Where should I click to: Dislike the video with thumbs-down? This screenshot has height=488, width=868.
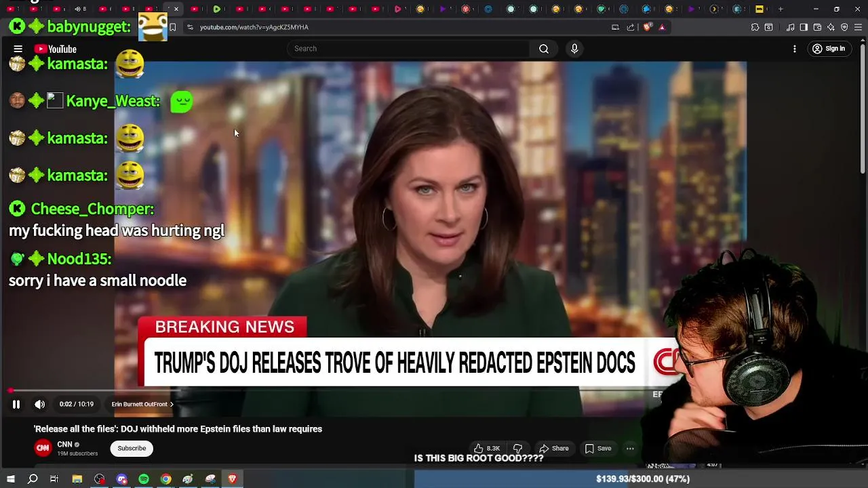point(517,448)
